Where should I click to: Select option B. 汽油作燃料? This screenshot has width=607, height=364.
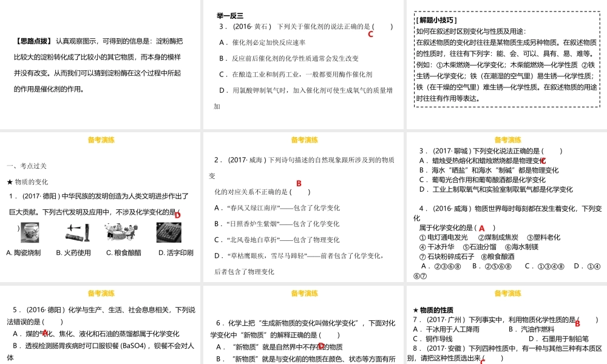[532, 329]
